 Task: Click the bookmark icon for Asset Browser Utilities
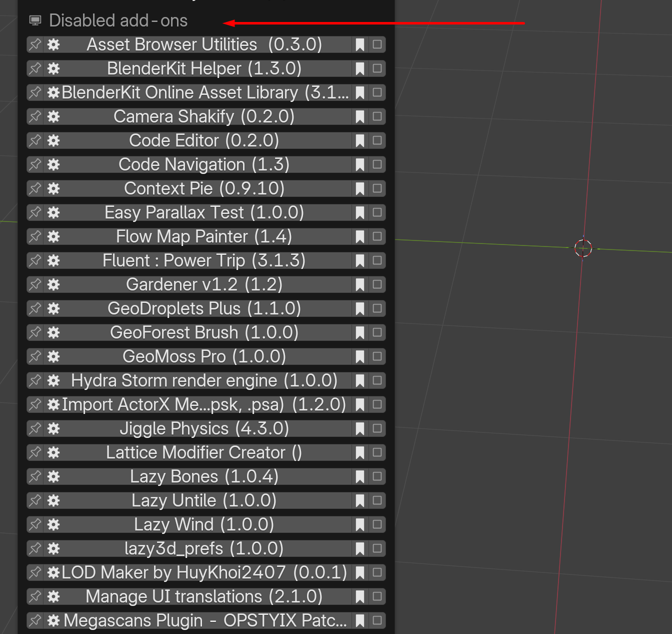[x=359, y=44]
